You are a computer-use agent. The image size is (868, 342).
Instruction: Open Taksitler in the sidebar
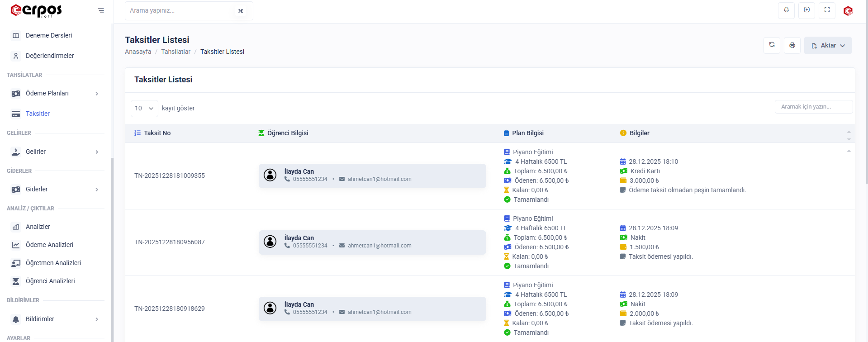[x=38, y=114]
